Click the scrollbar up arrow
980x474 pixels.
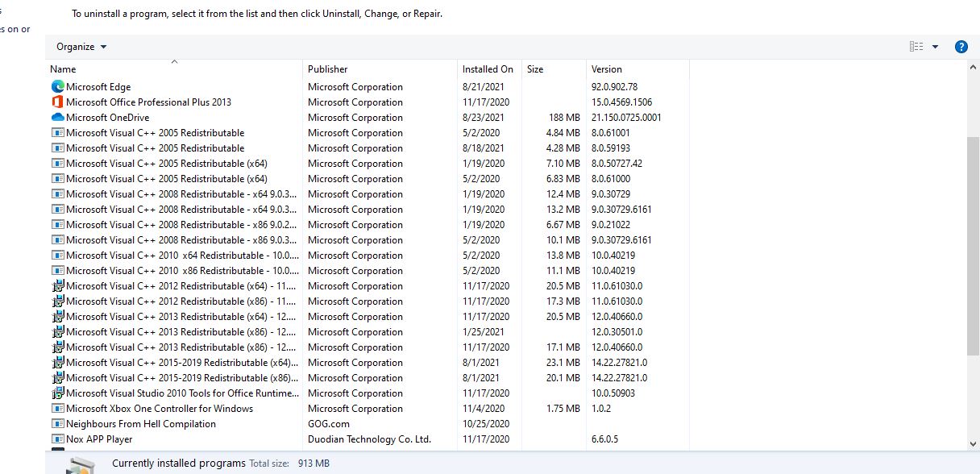[973, 67]
